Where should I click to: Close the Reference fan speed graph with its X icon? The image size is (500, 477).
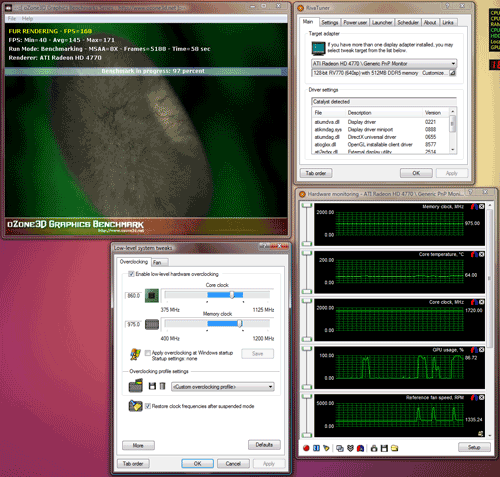click(x=481, y=397)
